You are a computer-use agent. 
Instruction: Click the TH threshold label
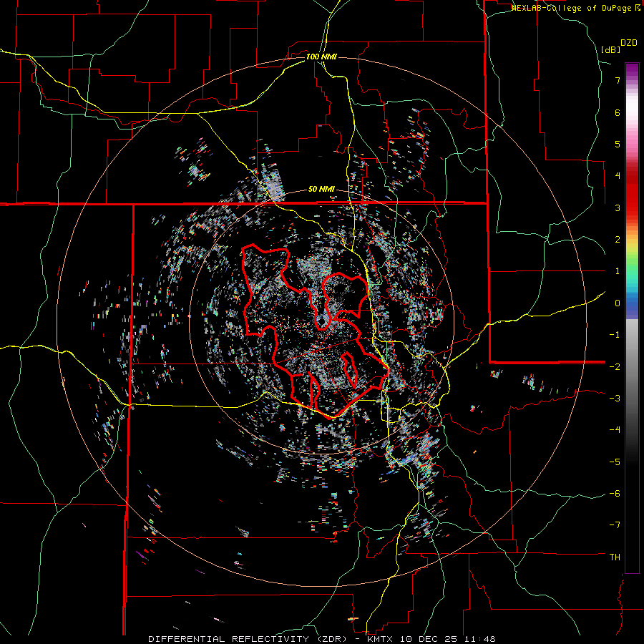click(615, 557)
